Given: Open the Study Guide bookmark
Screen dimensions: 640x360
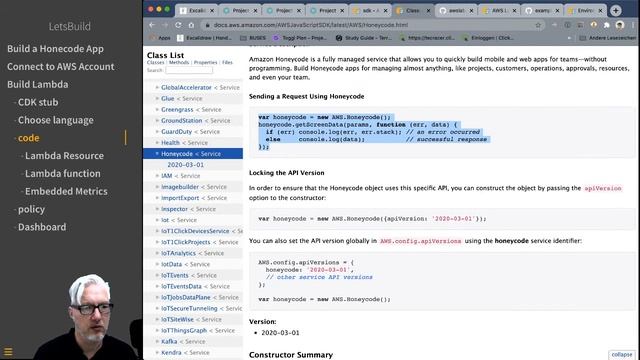Looking at the screenshot, I should 364,38.
